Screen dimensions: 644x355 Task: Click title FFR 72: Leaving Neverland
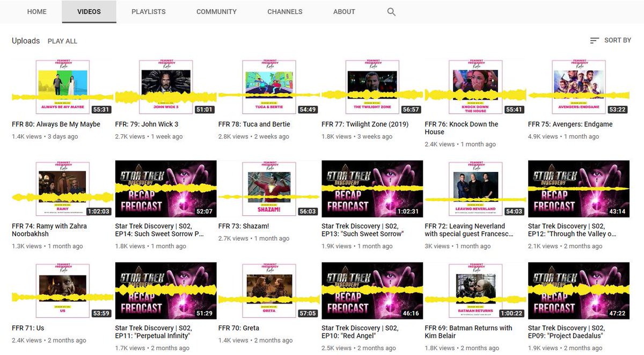coord(469,230)
